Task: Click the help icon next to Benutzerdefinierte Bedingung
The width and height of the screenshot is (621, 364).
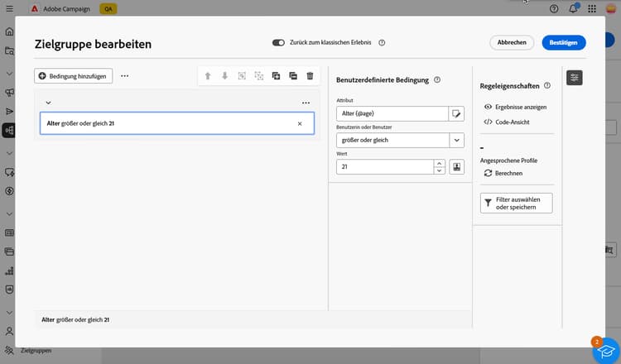Action: click(436, 80)
